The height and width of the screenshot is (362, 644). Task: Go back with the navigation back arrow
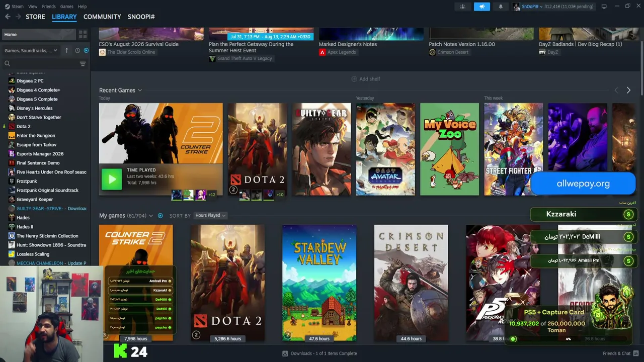point(8,17)
